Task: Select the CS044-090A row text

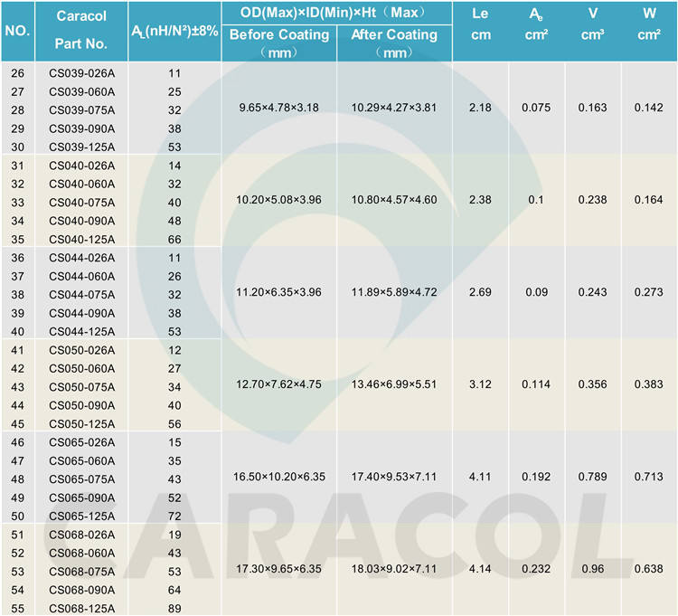Action: [81, 313]
